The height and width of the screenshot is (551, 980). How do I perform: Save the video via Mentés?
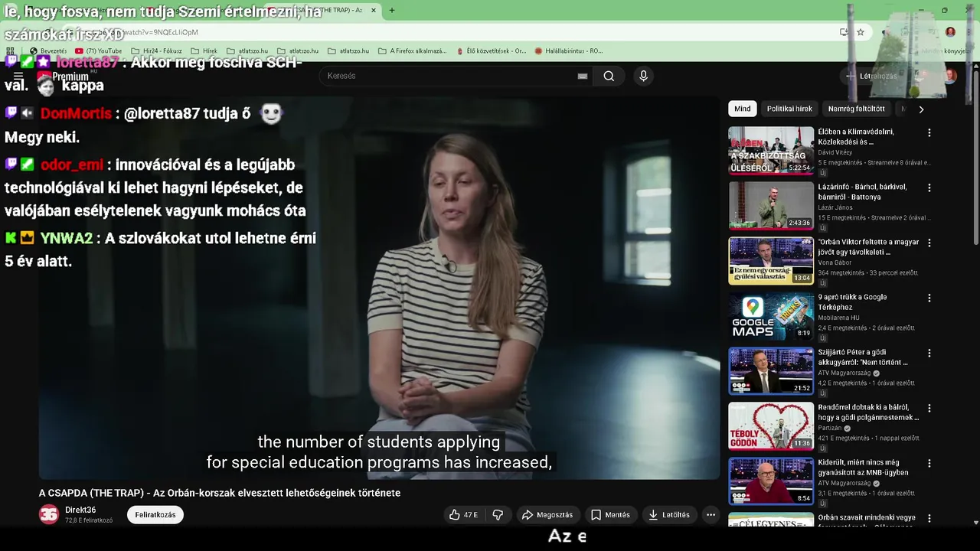point(610,515)
